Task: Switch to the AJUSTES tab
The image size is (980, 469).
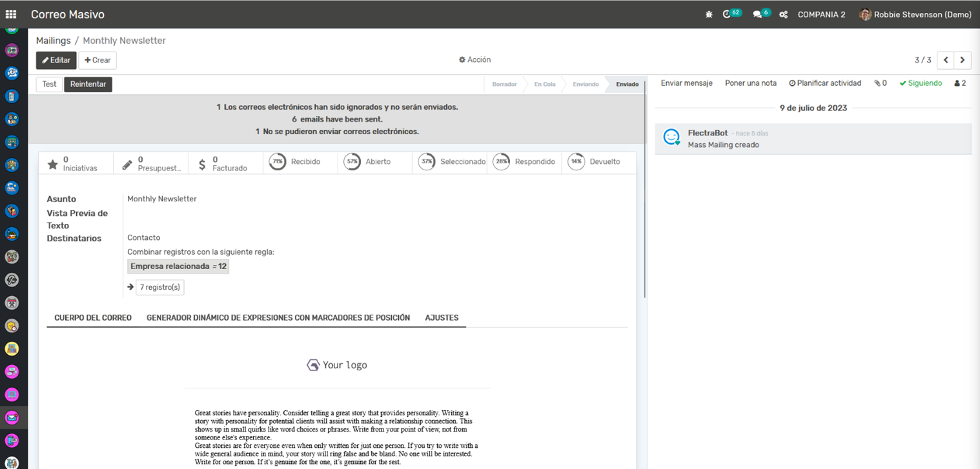Action: click(x=442, y=317)
